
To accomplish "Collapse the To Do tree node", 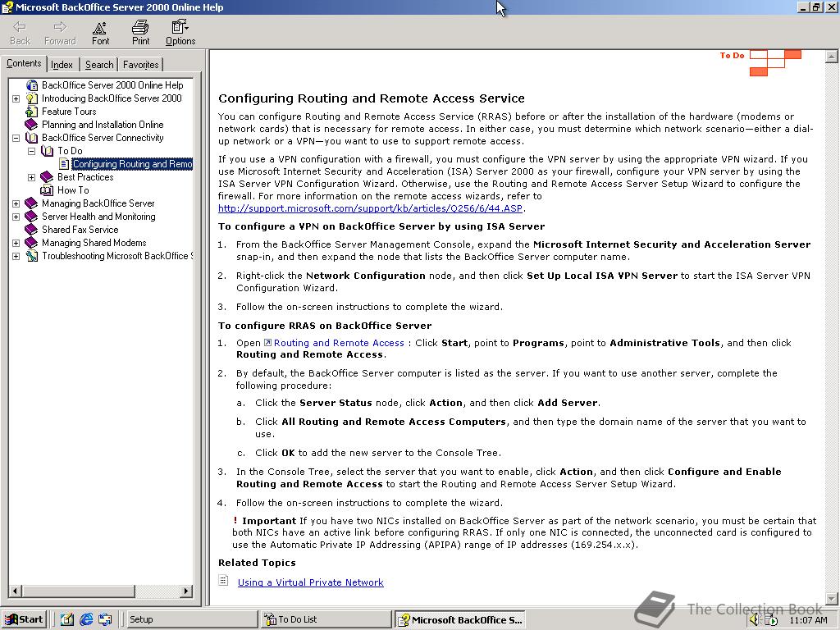I will 32,151.
